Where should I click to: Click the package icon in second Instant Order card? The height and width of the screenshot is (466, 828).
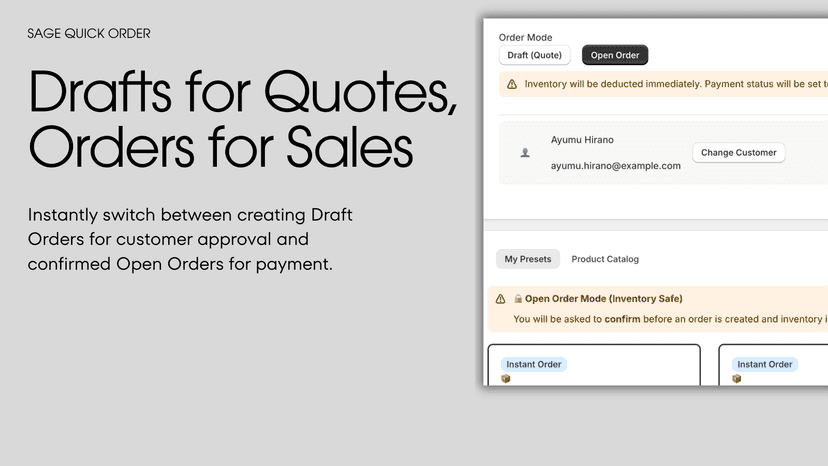pyautogui.click(x=737, y=378)
